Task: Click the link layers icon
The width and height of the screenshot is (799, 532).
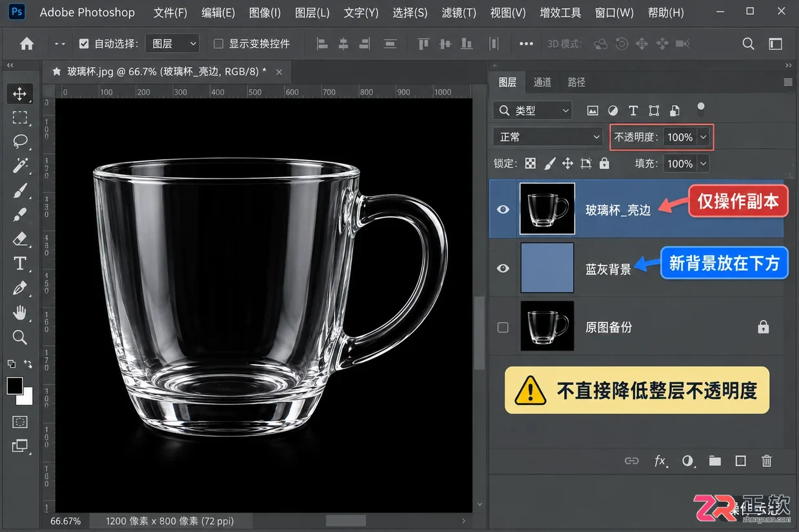Action: click(x=631, y=461)
